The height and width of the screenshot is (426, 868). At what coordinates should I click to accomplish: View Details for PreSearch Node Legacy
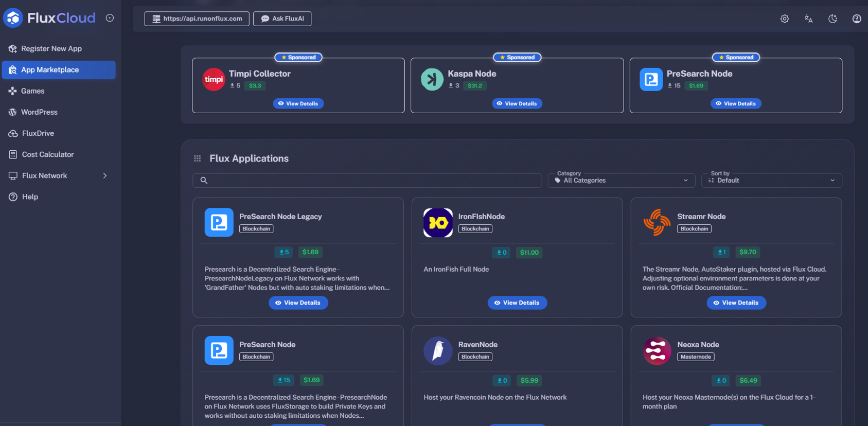(x=298, y=303)
